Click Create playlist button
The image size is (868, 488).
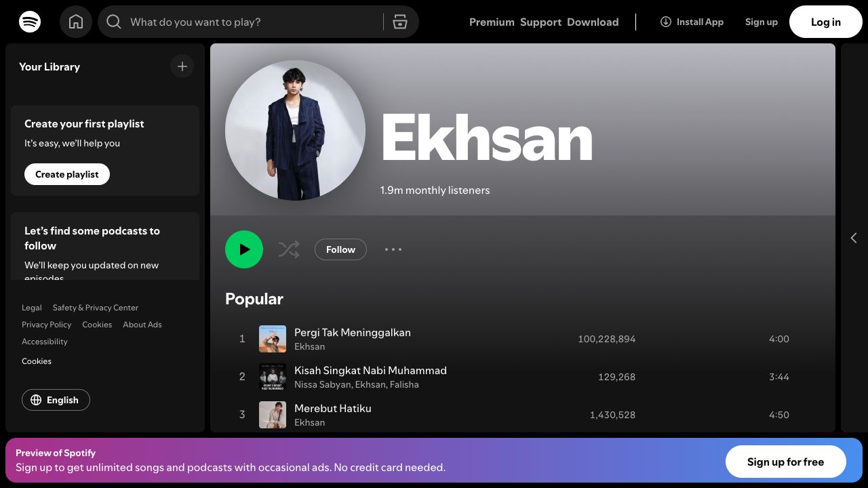pos(67,174)
